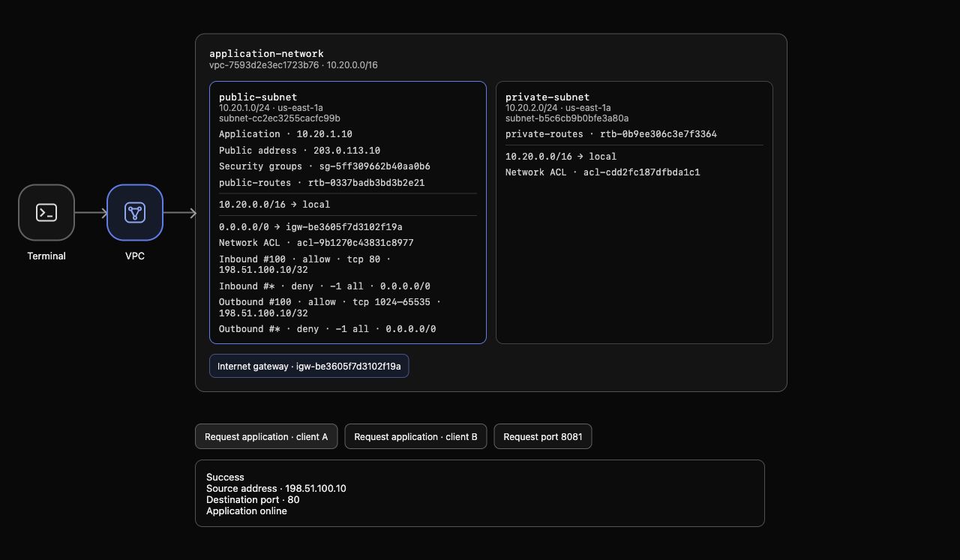The height and width of the screenshot is (560, 960).
Task: Click the public-routes rtb-0337badb3bd3b2e21 row
Action: pyautogui.click(x=322, y=183)
